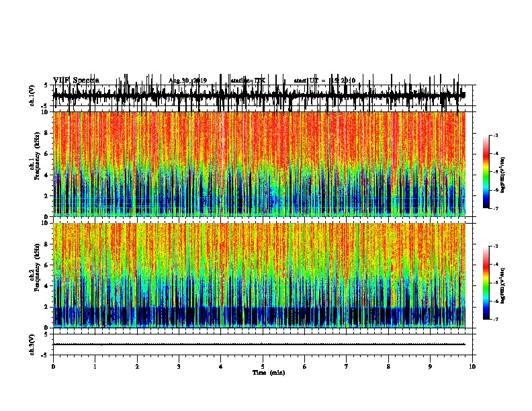Click the "-5" volt tick on the ch.3(V) axis
This screenshot has width=532, height=411.
tap(45, 355)
